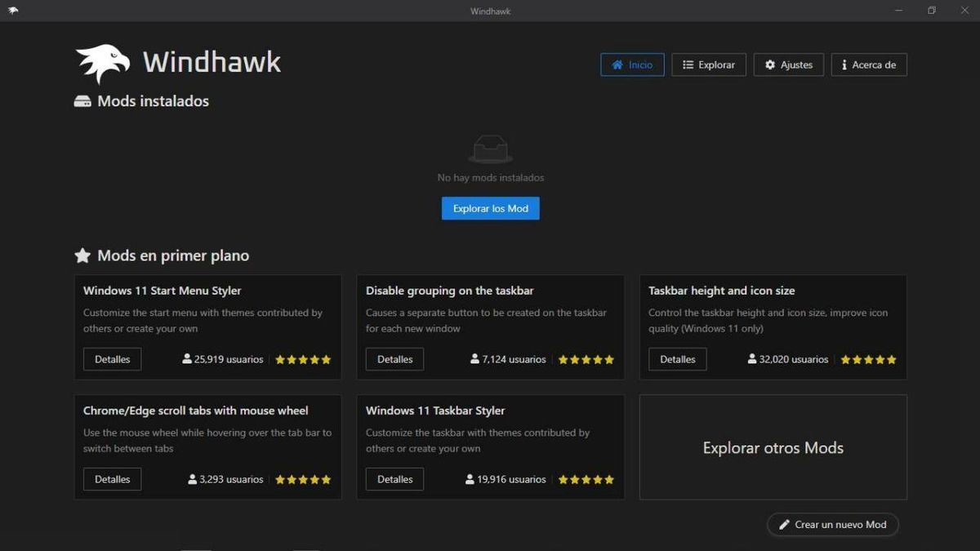Click the users icon next to 32,020 usuarios

point(751,359)
